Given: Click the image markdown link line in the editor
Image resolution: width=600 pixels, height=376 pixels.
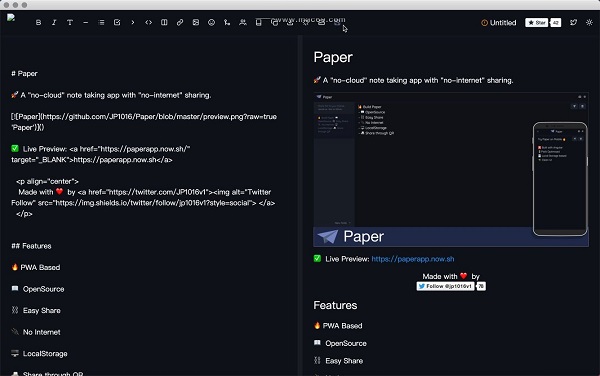Looking at the screenshot, I should [144, 122].
